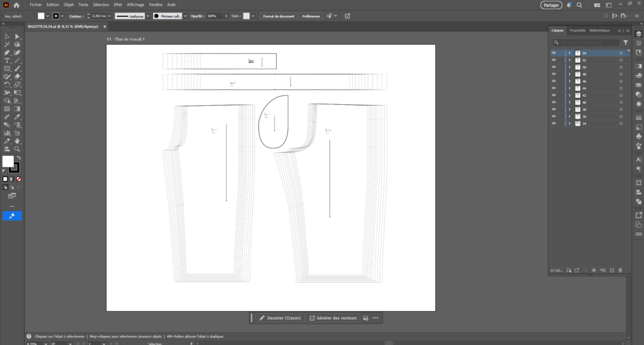The image size is (644, 345).
Task: Click the large white fill color swatch
Action: [x=8, y=162]
